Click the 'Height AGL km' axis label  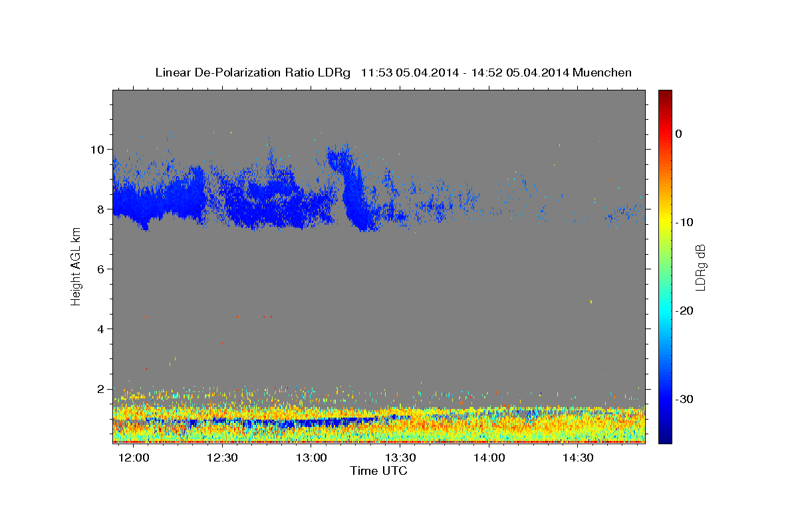pos(76,266)
